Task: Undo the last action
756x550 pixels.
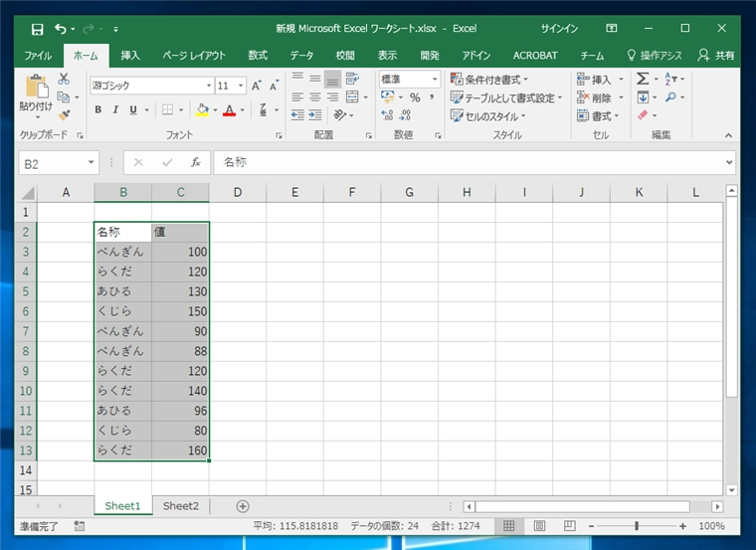Action: pos(61,29)
